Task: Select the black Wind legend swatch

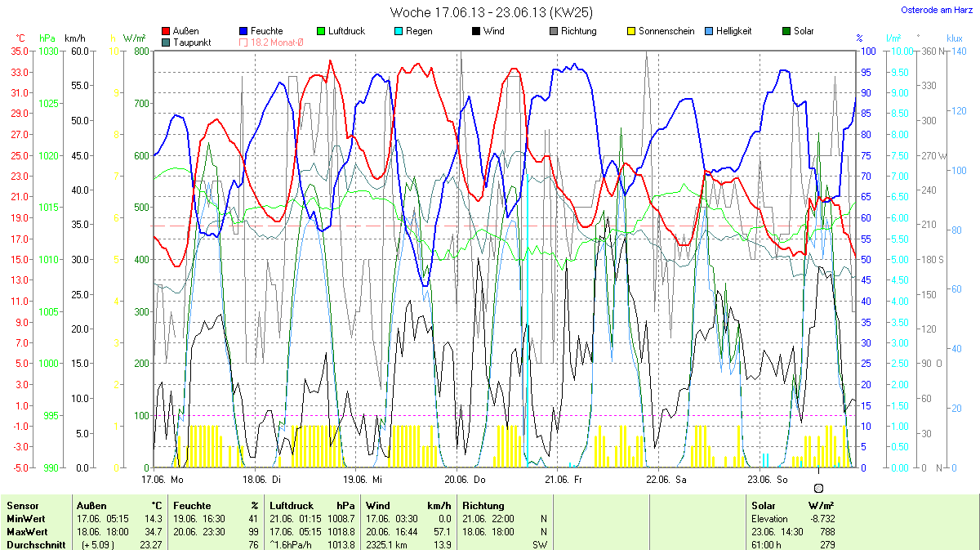Action: [x=475, y=32]
